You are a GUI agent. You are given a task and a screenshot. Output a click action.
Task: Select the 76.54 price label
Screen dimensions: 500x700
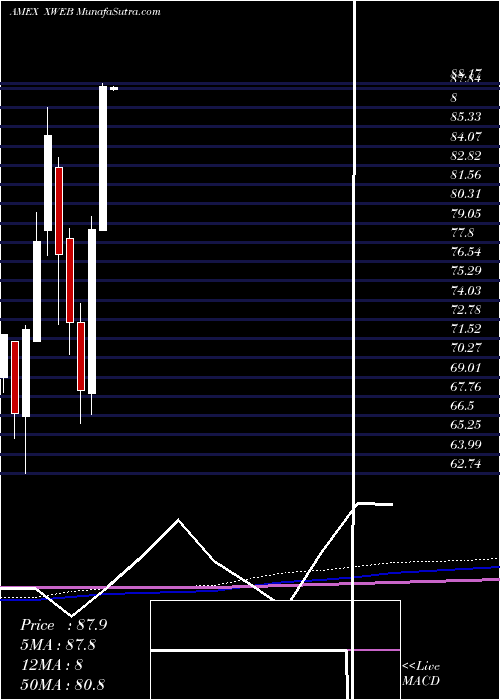tap(466, 252)
